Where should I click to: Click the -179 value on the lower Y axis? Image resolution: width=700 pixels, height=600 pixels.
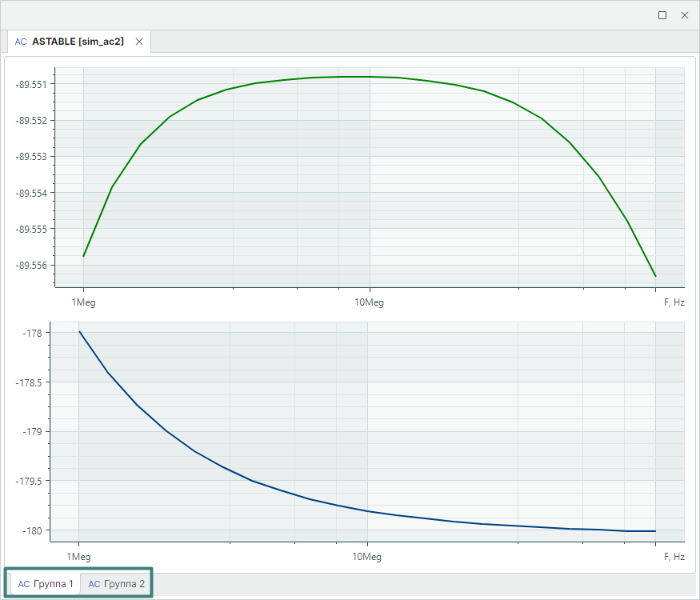[36, 432]
